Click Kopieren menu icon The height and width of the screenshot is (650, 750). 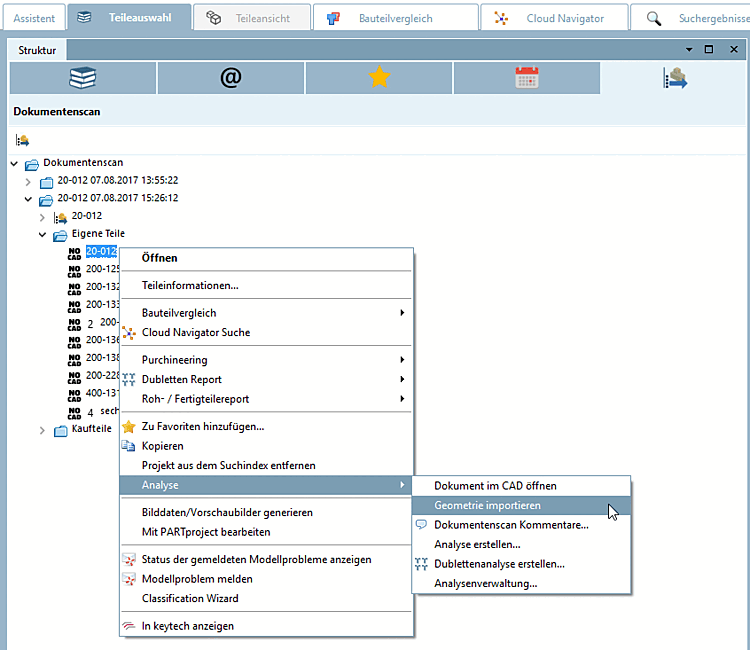coord(128,446)
